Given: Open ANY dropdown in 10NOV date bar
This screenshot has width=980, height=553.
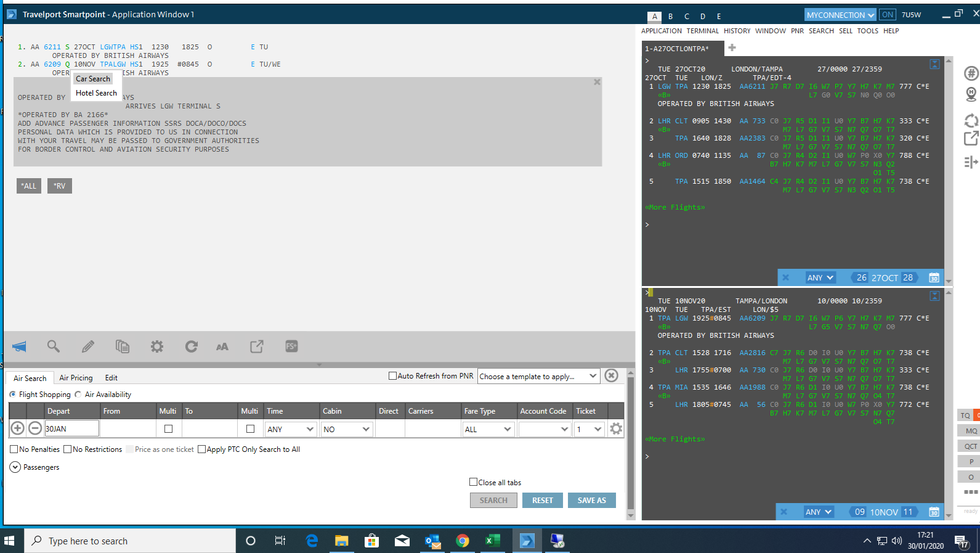Looking at the screenshot, I should (818, 512).
